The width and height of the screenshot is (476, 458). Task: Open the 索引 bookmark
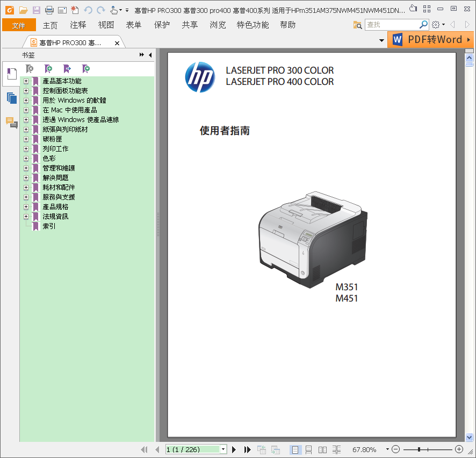(x=49, y=226)
